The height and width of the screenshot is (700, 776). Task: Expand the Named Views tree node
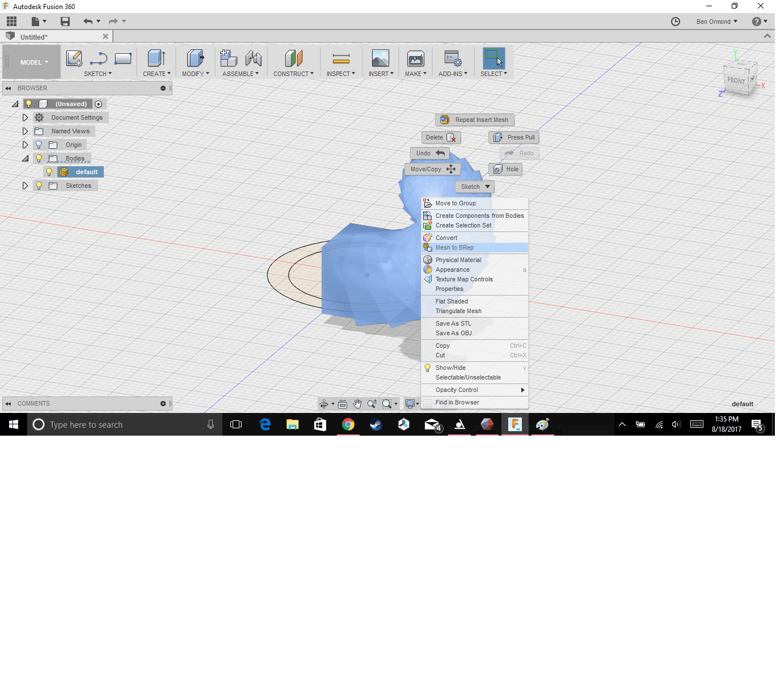click(25, 131)
